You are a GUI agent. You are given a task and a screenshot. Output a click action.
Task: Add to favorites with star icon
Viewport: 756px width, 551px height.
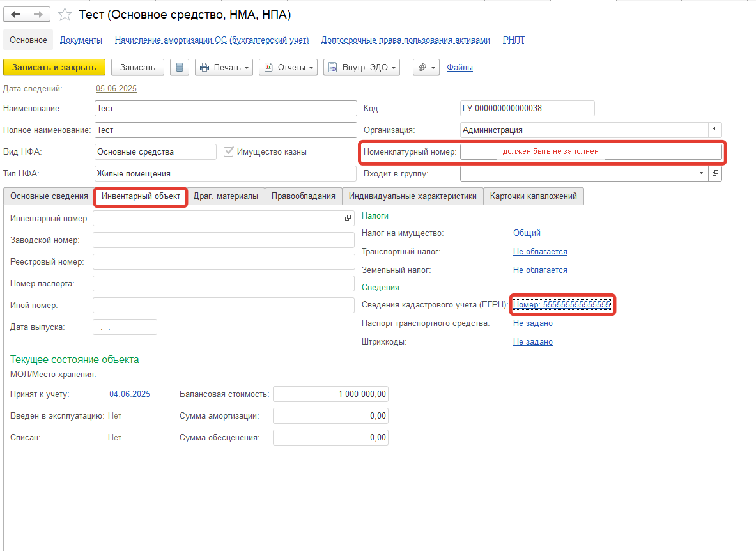(65, 15)
